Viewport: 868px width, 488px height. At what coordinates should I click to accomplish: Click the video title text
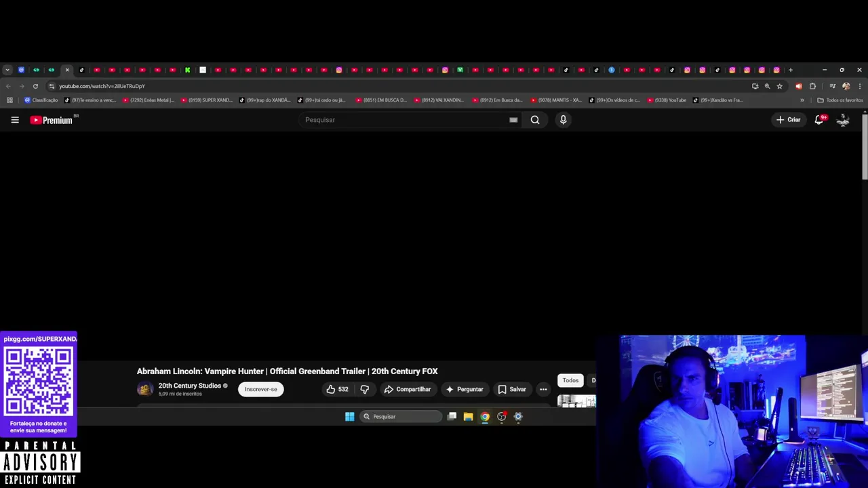pyautogui.click(x=287, y=371)
